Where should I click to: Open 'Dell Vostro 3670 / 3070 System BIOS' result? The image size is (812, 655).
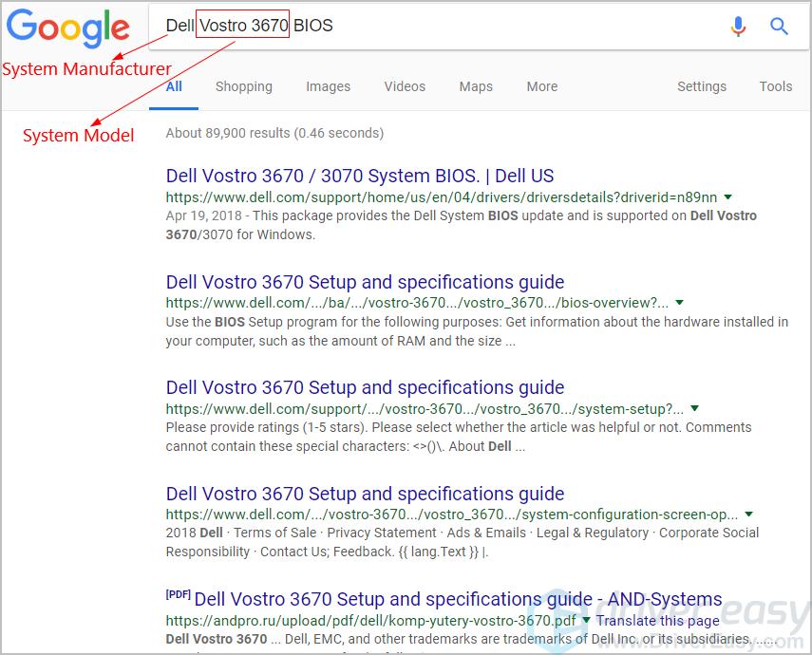point(360,176)
